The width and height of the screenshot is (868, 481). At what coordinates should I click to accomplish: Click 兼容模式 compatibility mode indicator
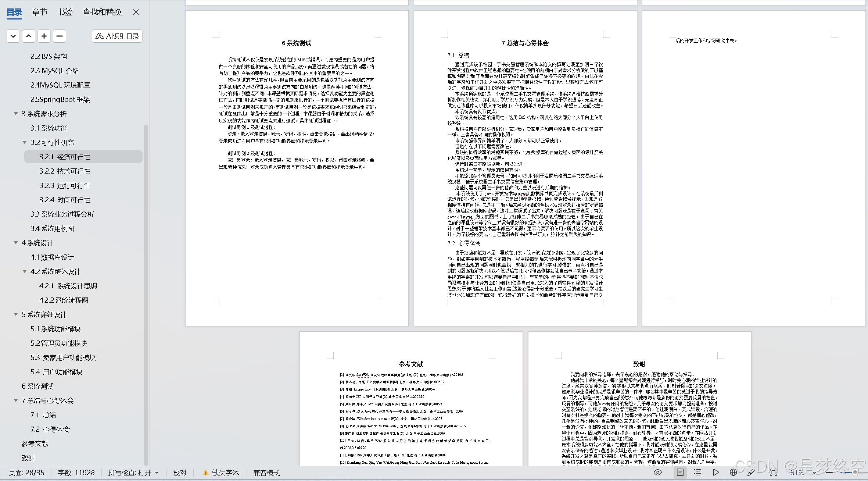266,473
